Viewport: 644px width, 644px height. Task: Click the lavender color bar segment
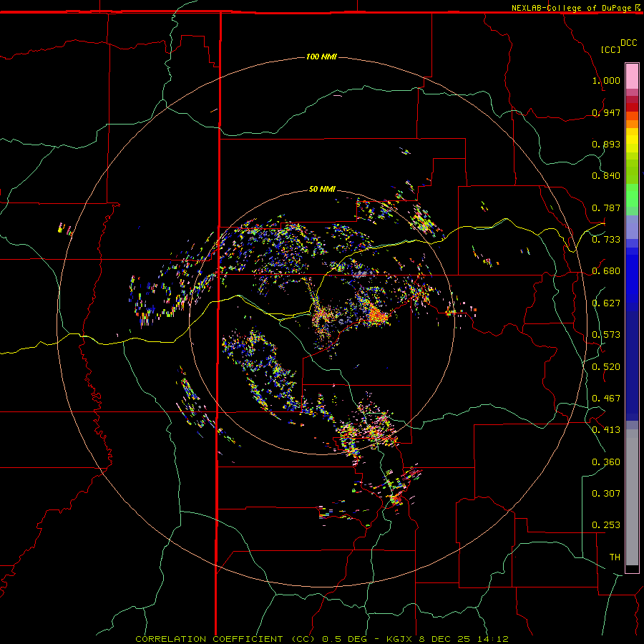tap(632, 227)
